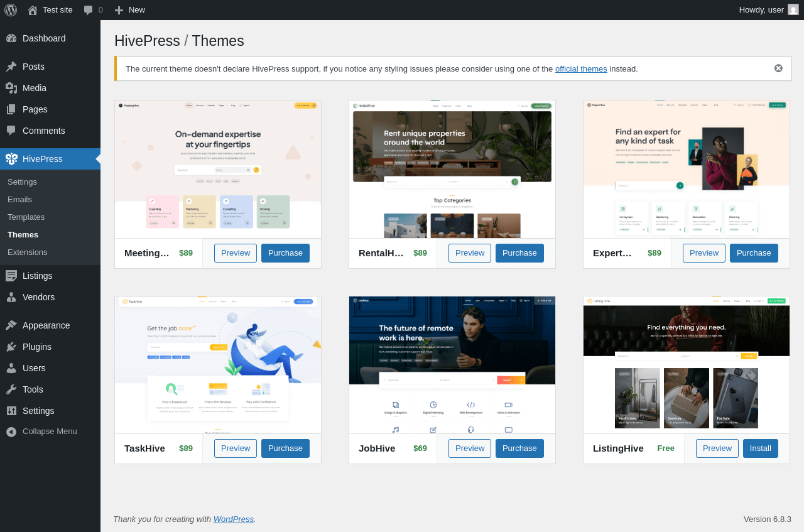The image size is (804, 532).
Task: Click the user avatar in admin bar
Action: (793, 10)
